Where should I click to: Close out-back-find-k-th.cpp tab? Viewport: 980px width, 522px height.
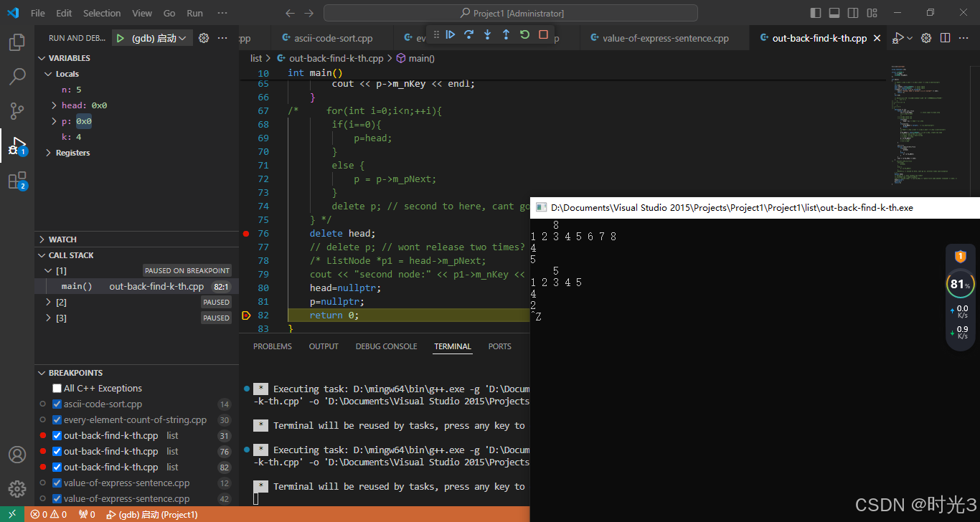[877, 38]
